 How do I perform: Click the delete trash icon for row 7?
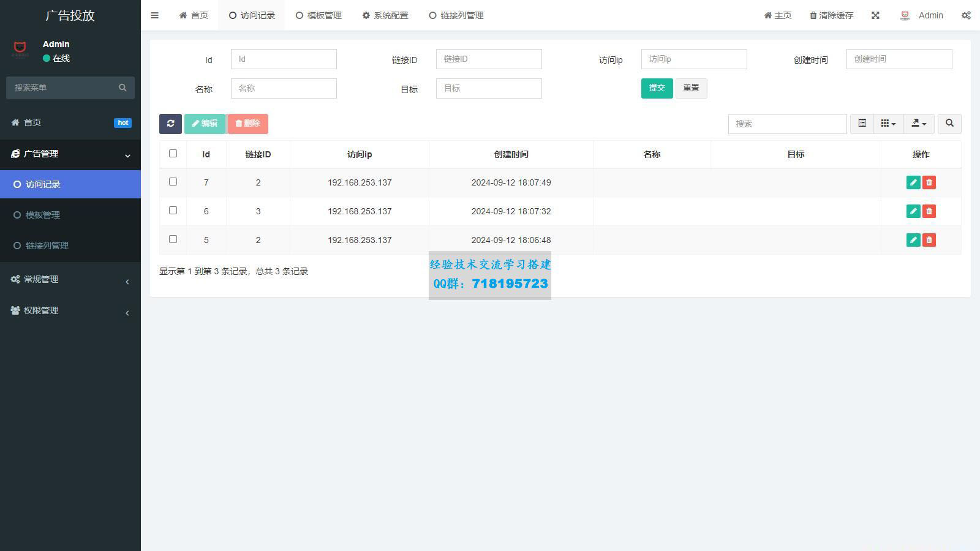[929, 182]
